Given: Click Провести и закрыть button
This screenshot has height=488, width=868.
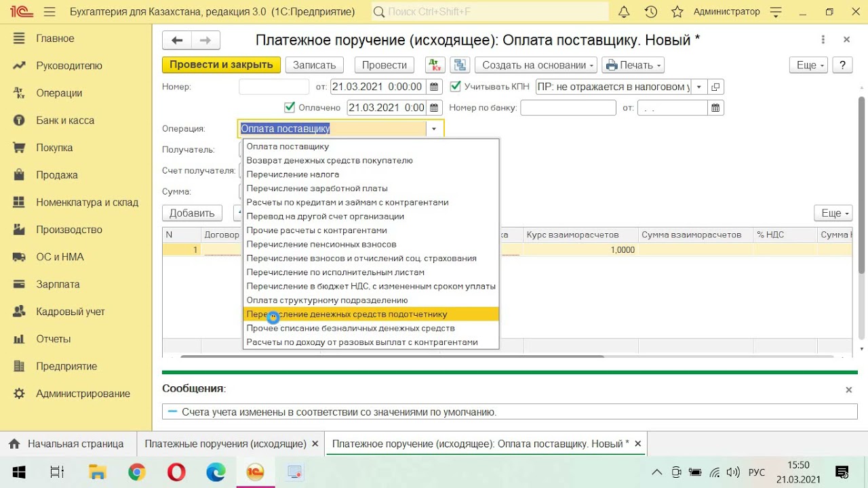Looking at the screenshot, I should point(221,65).
